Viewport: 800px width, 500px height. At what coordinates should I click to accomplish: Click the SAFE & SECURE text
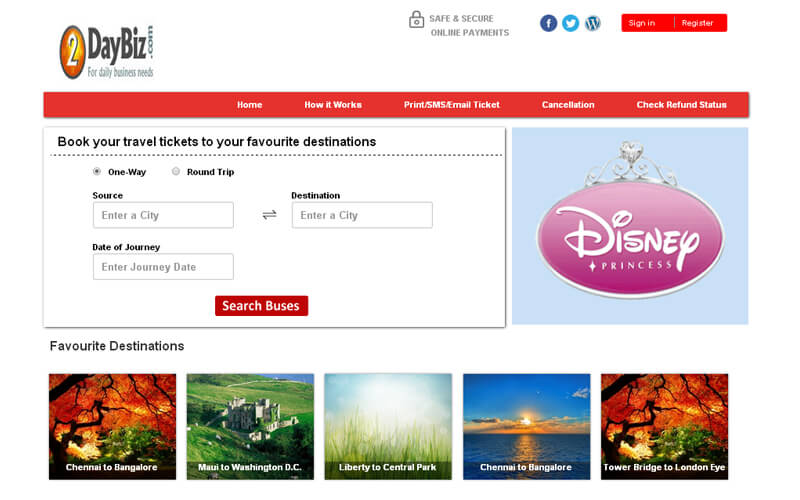(x=461, y=18)
